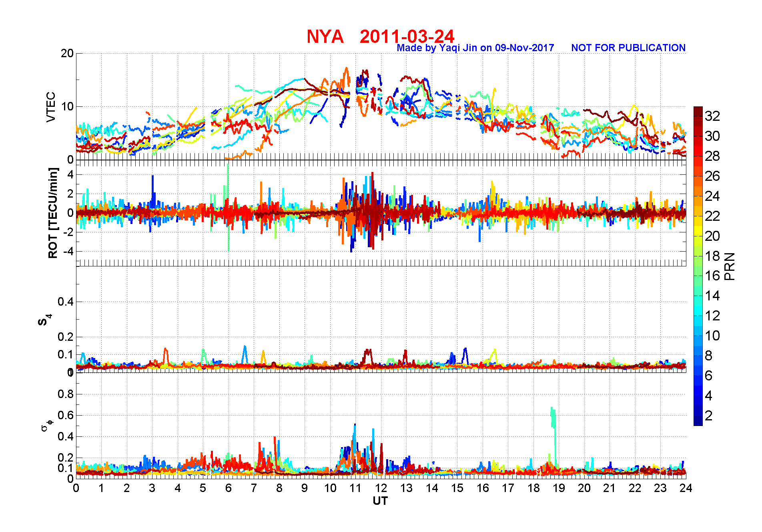This screenshot has height=532, width=762.
Task: Click the 'NOT FOR PUBLICATION' notice
Action: pos(628,48)
